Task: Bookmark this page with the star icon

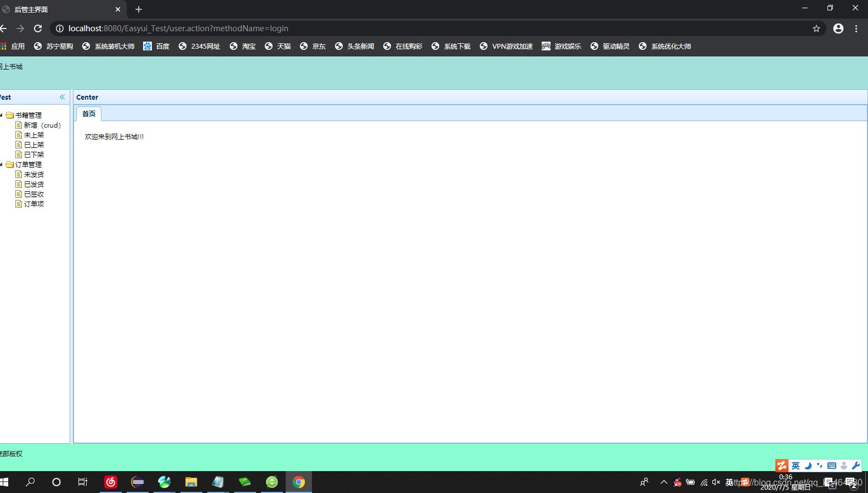Action: pyautogui.click(x=816, y=28)
